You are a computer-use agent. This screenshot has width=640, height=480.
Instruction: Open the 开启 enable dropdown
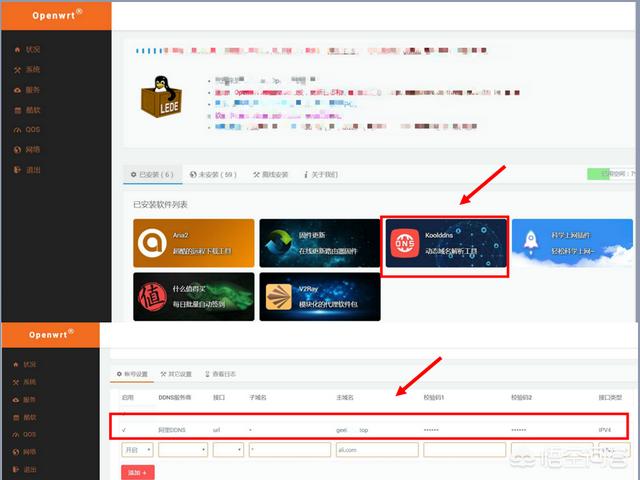click(138, 450)
